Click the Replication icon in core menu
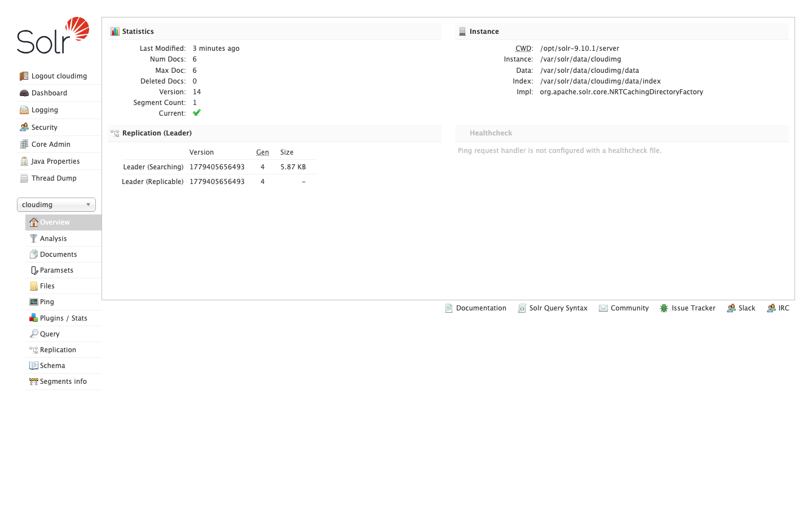812x508 pixels. [34, 350]
